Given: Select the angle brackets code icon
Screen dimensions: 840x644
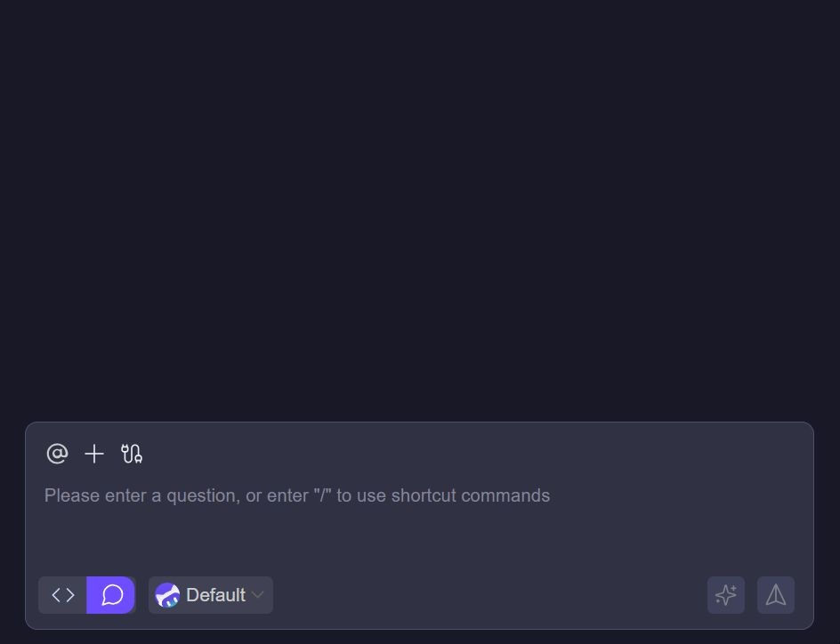Looking at the screenshot, I should tap(63, 595).
